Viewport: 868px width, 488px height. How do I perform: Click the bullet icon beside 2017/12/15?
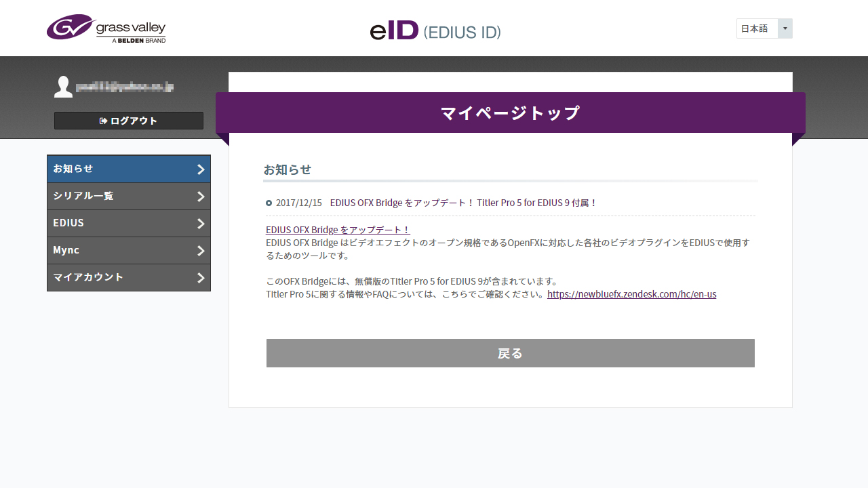[269, 203]
